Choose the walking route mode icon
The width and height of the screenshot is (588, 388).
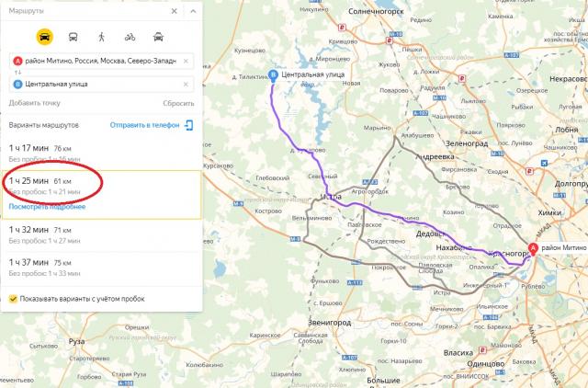pos(101,37)
